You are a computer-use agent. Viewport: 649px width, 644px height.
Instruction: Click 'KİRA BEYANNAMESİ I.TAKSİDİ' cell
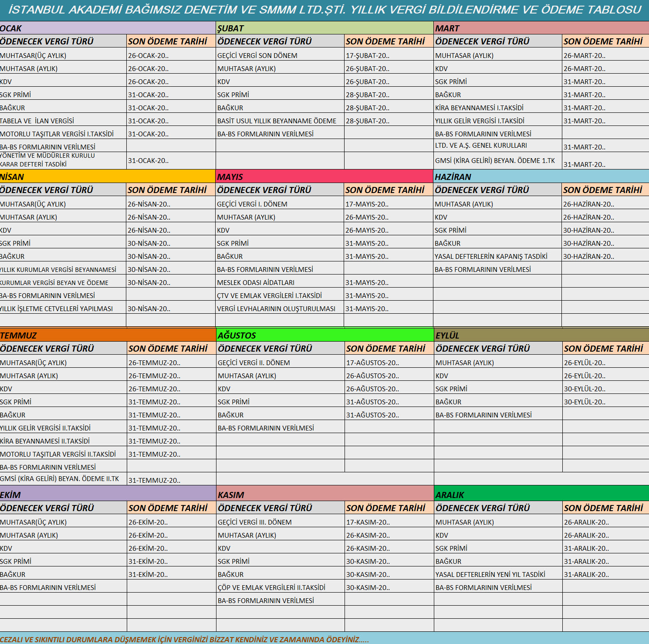pyautogui.click(x=498, y=107)
